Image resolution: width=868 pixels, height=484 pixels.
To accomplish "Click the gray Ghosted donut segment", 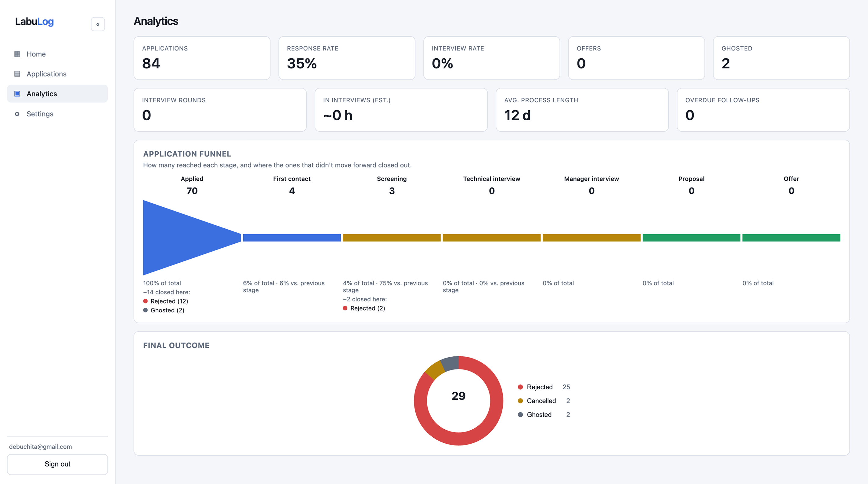I will pos(450,363).
